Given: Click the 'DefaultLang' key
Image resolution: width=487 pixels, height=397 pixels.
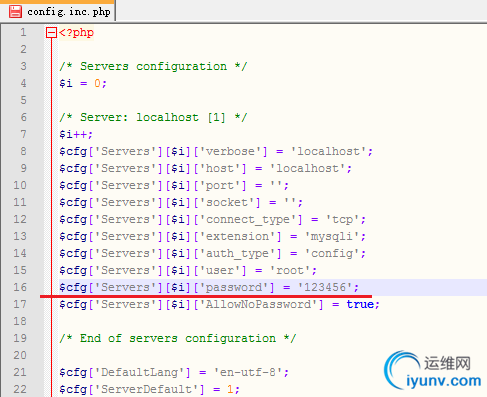Looking at the screenshot, I should pos(139,372).
